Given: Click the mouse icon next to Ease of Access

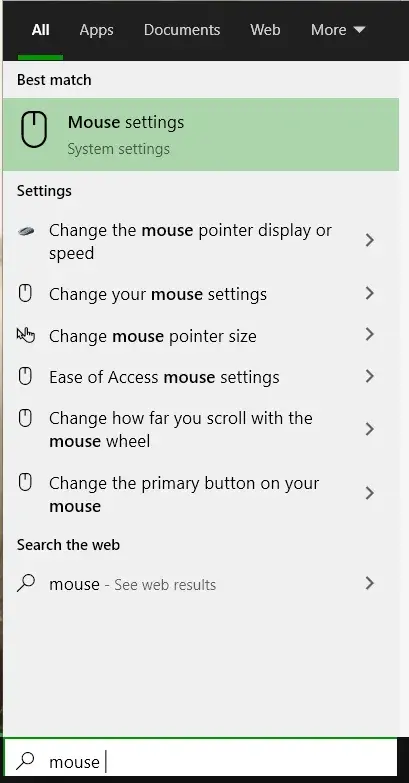Looking at the screenshot, I should click(x=25, y=376).
